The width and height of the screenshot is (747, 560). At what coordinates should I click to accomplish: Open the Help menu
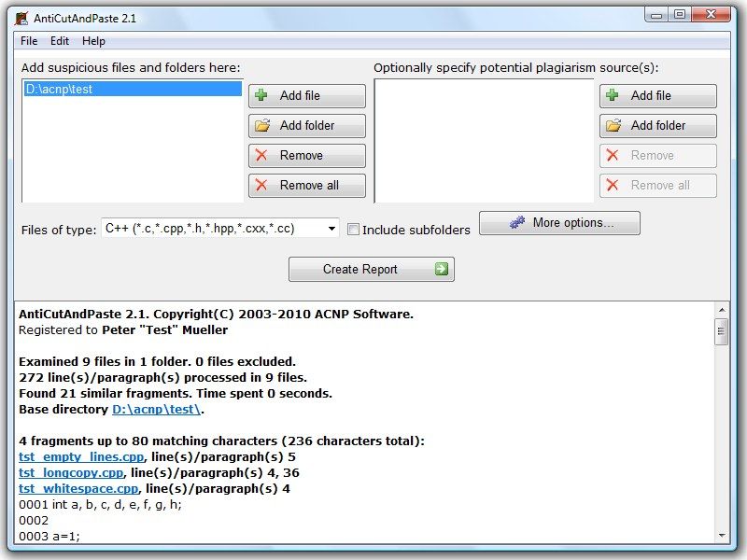pyautogui.click(x=93, y=41)
